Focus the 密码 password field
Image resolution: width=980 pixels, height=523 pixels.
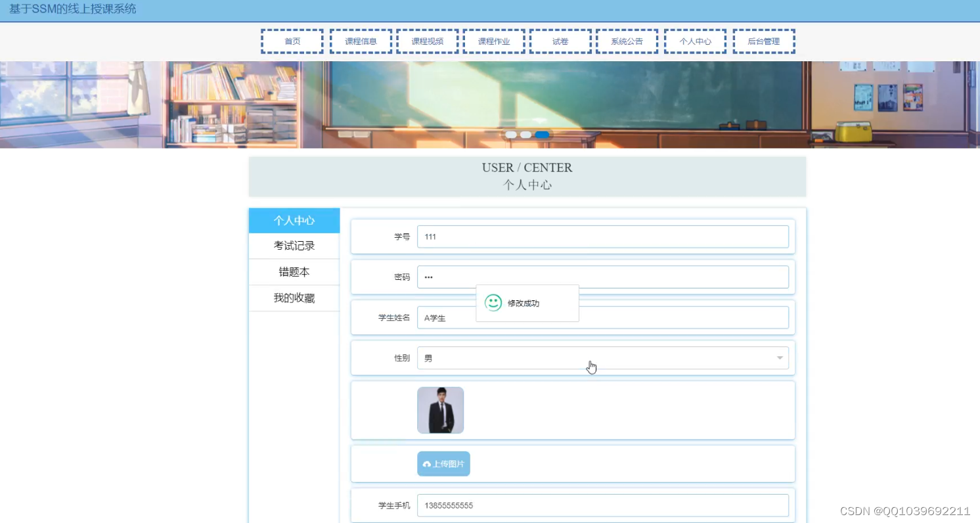[x=603, y=277]
